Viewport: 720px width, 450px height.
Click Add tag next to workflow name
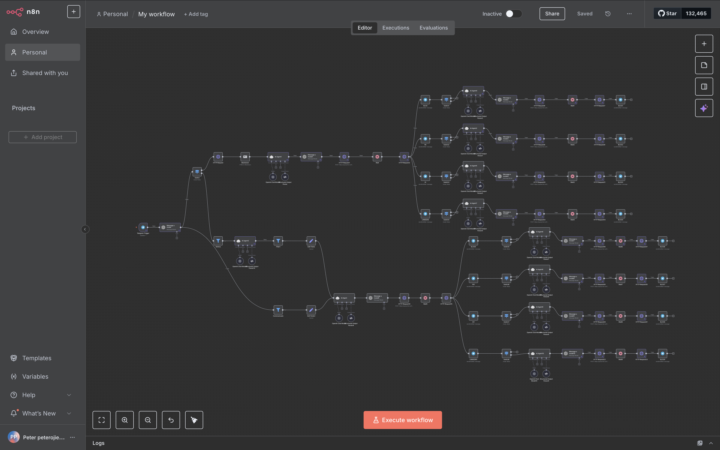click(196, 14)
